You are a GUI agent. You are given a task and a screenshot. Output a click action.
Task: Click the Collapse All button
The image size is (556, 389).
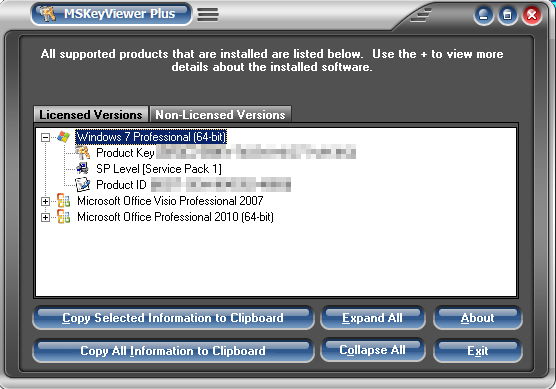pyautogui.click(x=372, y=350)
